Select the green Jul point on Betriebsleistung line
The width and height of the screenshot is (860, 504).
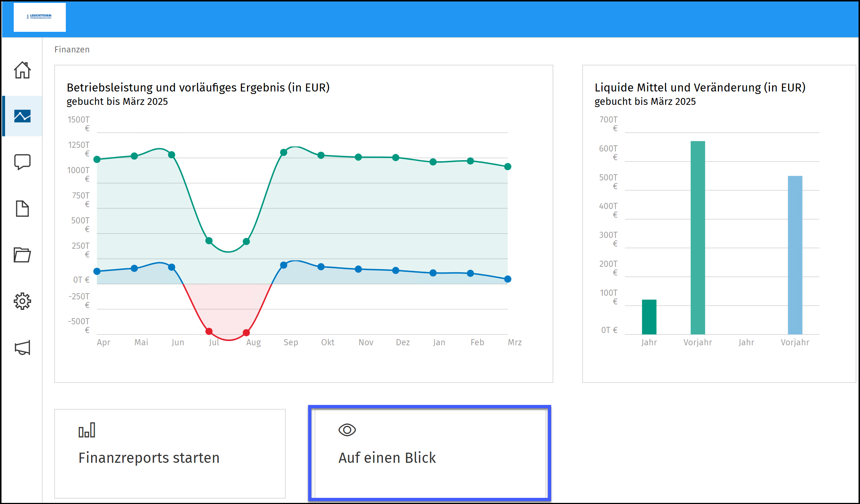click(x=209, y=241)
